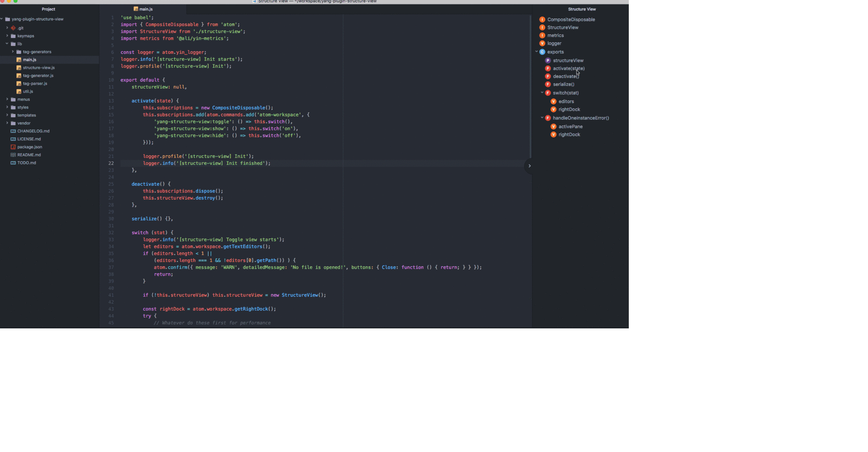
Task: Click the README.md file icon
Action: coord(12,155)
